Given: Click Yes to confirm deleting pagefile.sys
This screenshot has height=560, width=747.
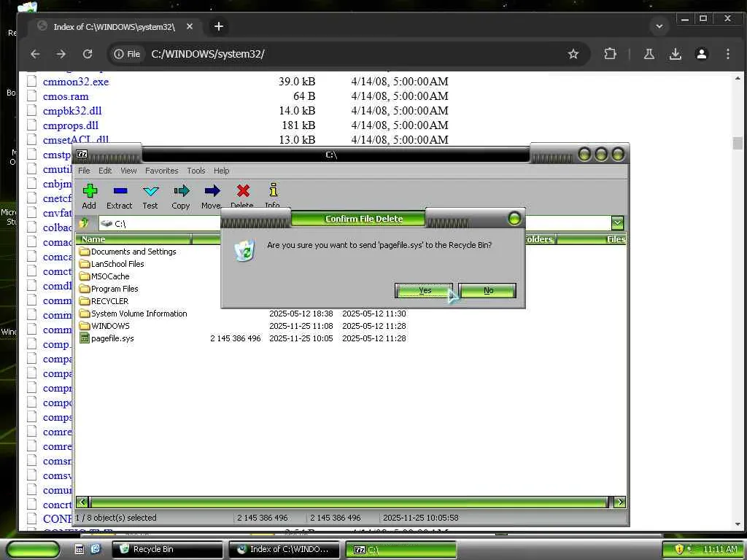Looking at the screenshot, I should tap(424, 290).
